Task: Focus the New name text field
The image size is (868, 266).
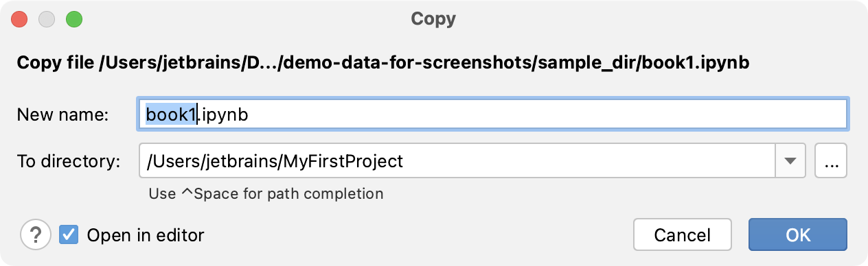Action: [x=492, y=114]
